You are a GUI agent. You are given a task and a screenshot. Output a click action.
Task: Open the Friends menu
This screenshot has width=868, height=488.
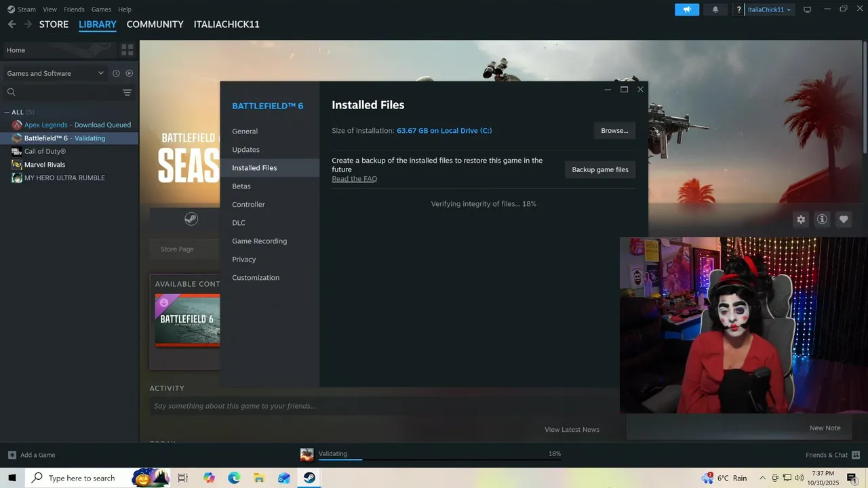(74, 9)
